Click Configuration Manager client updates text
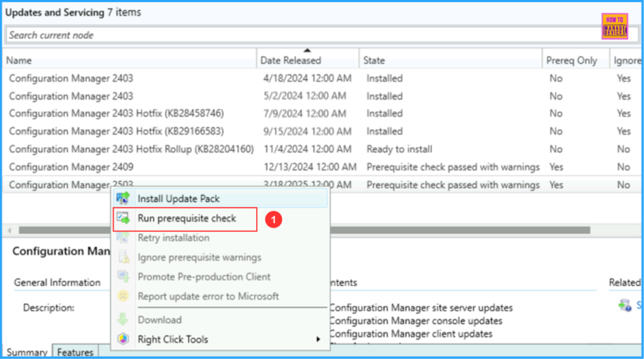This screenshot has height=359, width=644. (411, 334)
